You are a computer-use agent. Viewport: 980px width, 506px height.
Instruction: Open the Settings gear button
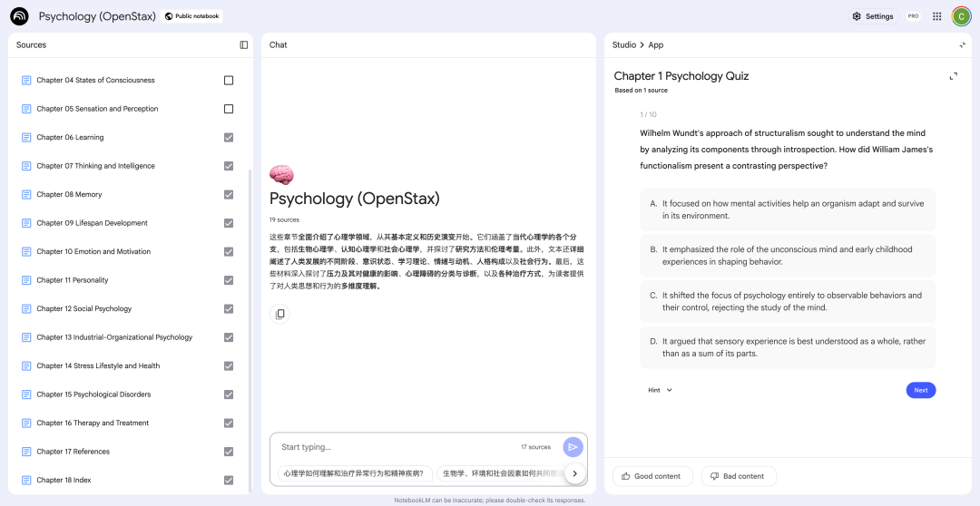click(x=873, y=16)
